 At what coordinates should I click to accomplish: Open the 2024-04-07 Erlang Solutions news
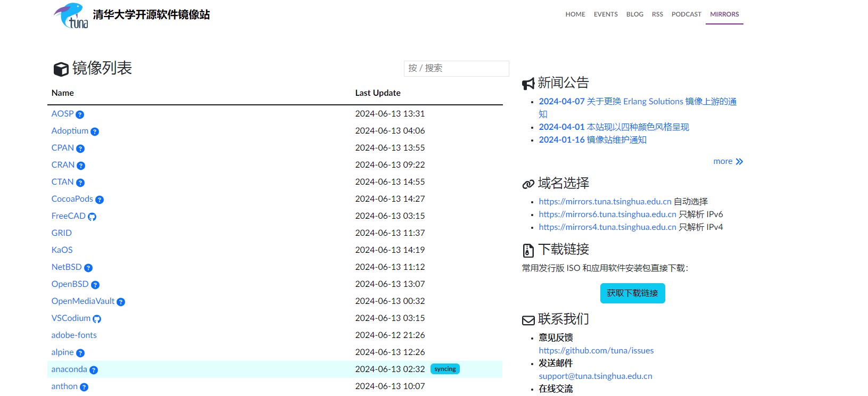[638, 108]
